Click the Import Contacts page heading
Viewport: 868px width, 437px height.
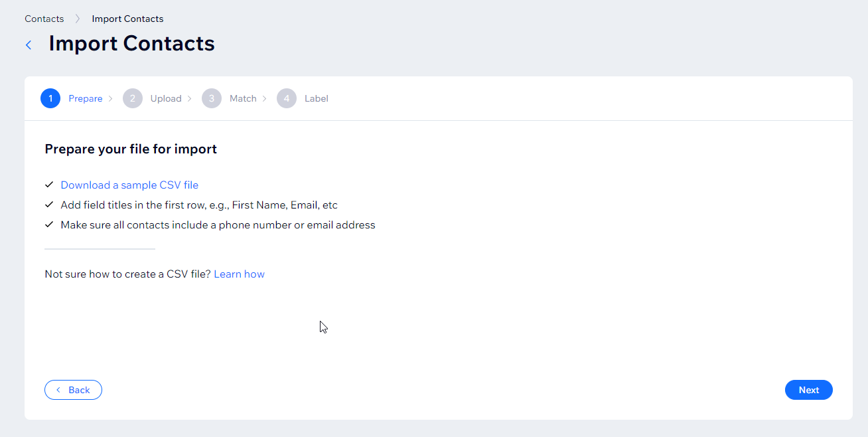click(132, 43)
